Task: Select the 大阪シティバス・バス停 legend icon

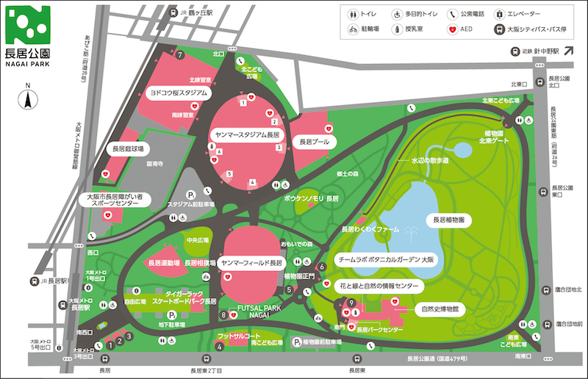Action: [499, 29]
